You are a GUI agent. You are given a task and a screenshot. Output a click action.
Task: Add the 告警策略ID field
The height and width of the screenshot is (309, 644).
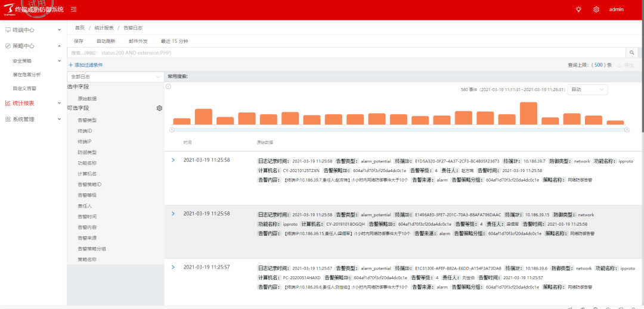[x=89, y=185]
